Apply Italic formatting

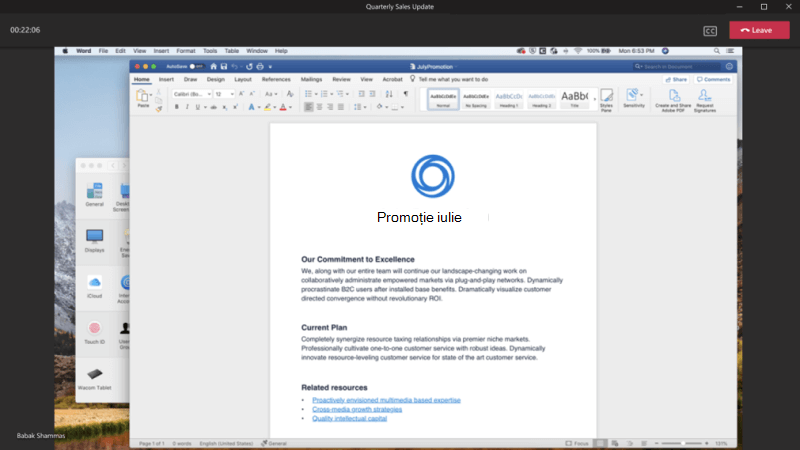coord(187,107)
